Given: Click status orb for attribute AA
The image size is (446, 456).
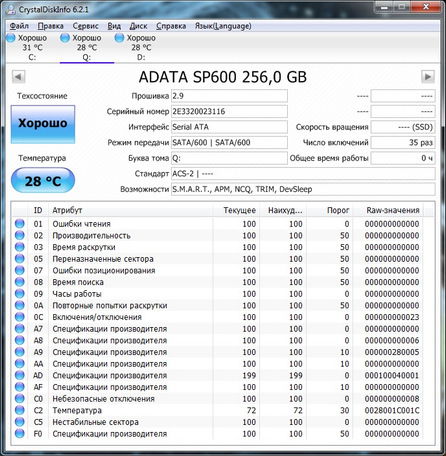Looking at the screenshot, I should point(20,364).
